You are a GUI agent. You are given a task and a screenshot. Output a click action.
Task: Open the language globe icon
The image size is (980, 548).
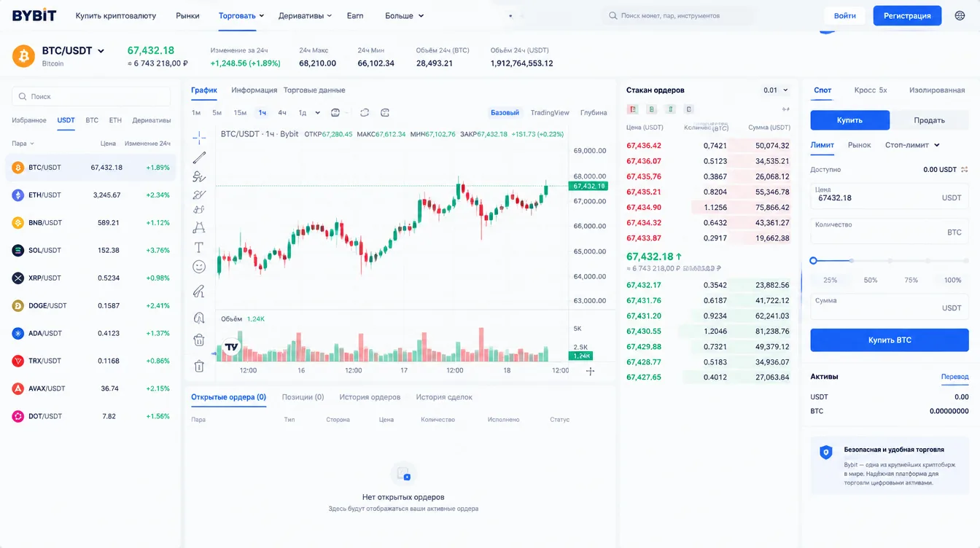[x=960, y=15]
